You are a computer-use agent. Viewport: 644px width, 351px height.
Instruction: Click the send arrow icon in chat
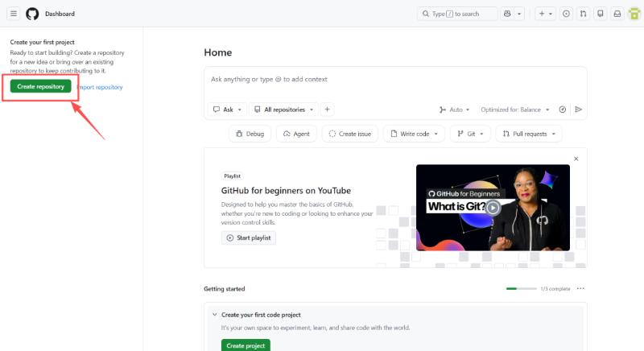(x=578, y=109)
